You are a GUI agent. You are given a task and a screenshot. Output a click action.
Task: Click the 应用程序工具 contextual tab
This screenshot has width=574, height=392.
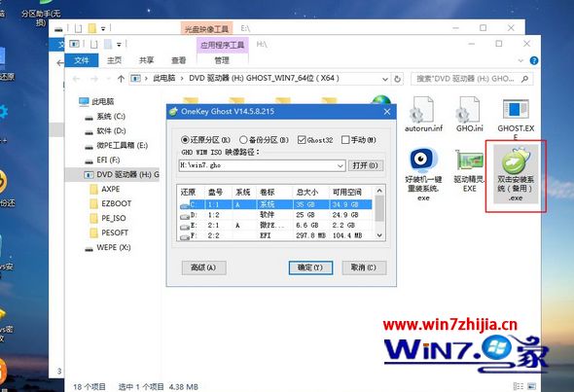pyautogui.click(x=222, y=45)
